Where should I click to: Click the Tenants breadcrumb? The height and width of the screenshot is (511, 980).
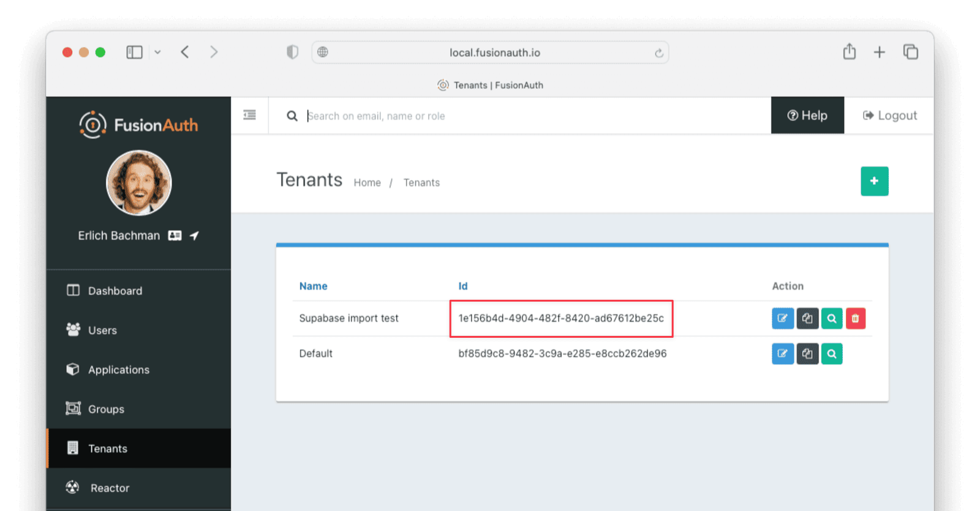tap(421, 182)
